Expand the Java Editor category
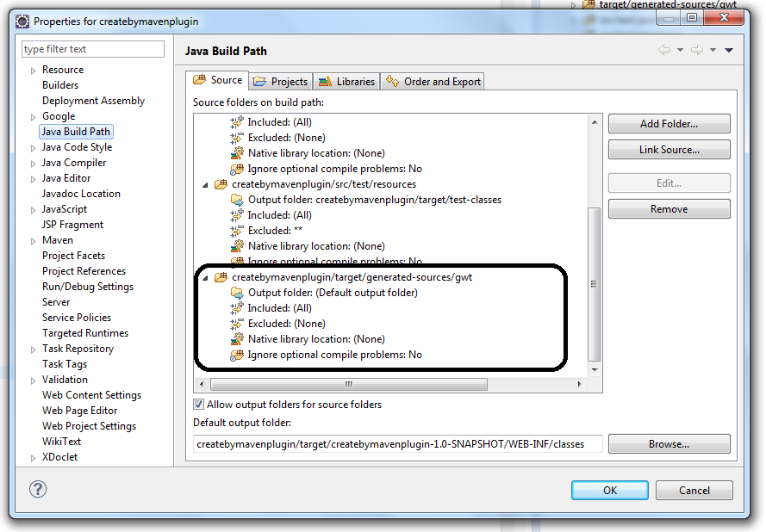Viewport: 766px width, 532px height. coord(33,179)
